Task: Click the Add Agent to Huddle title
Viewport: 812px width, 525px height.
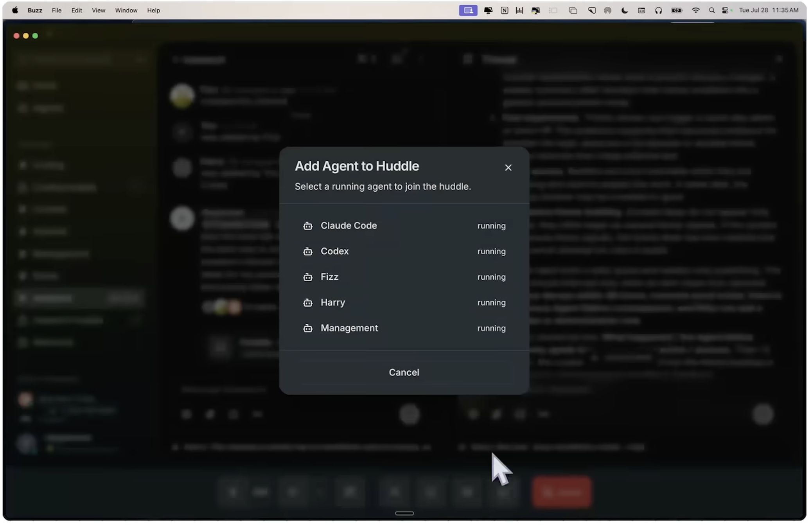Action: tap(357, 166)
